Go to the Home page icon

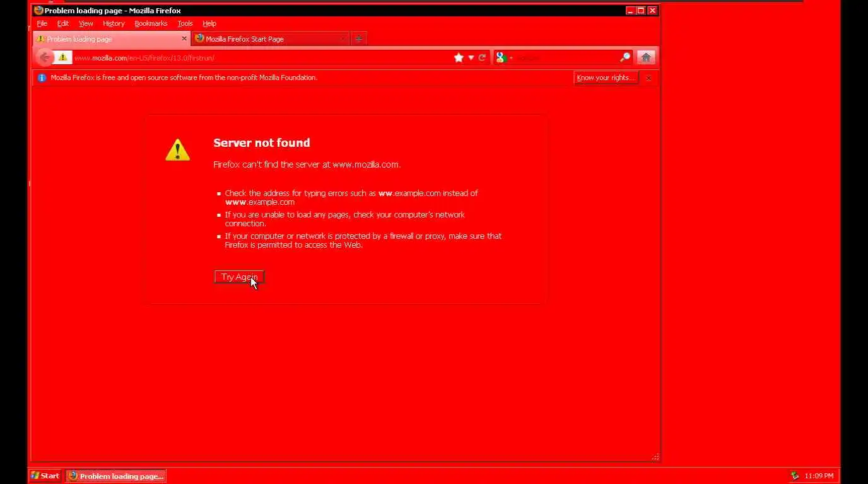645,57
